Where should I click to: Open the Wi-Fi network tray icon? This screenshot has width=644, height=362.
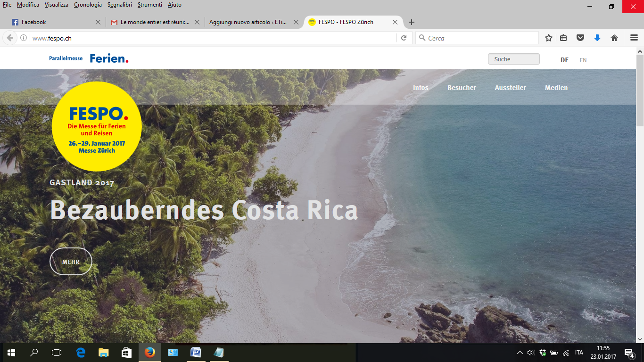(x=566, y=353)
